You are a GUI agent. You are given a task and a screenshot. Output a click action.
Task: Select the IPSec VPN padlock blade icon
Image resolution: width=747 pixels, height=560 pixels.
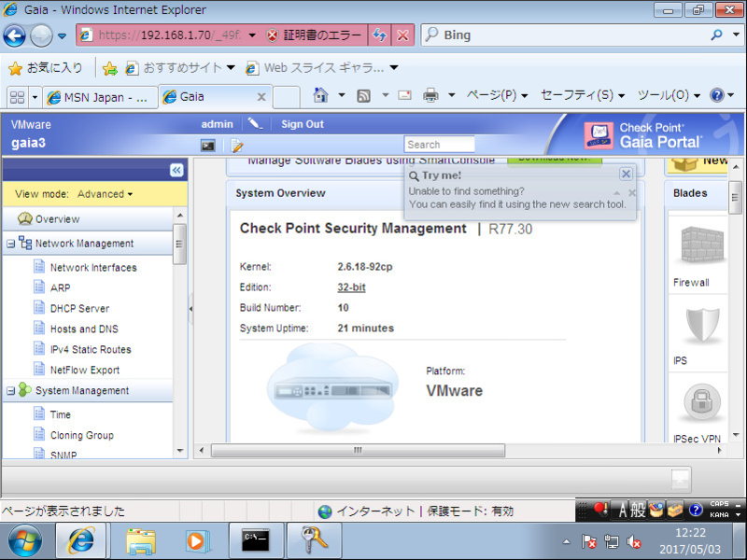coord(702,402)
